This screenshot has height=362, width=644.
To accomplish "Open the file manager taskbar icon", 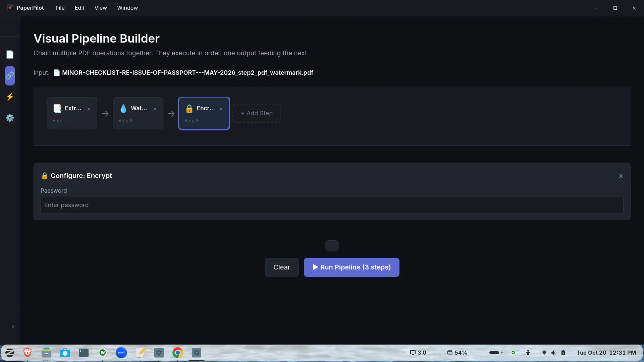I will click(46, 353).
